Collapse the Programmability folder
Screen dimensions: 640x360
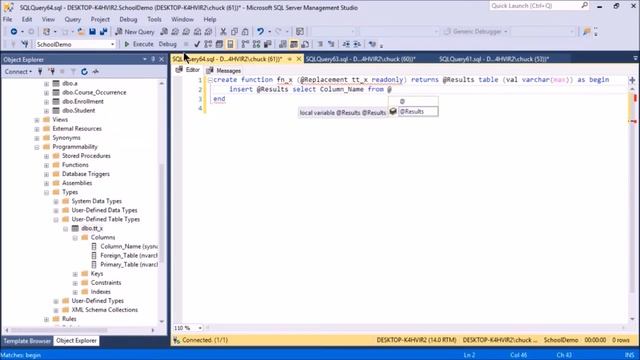point(37,147)
